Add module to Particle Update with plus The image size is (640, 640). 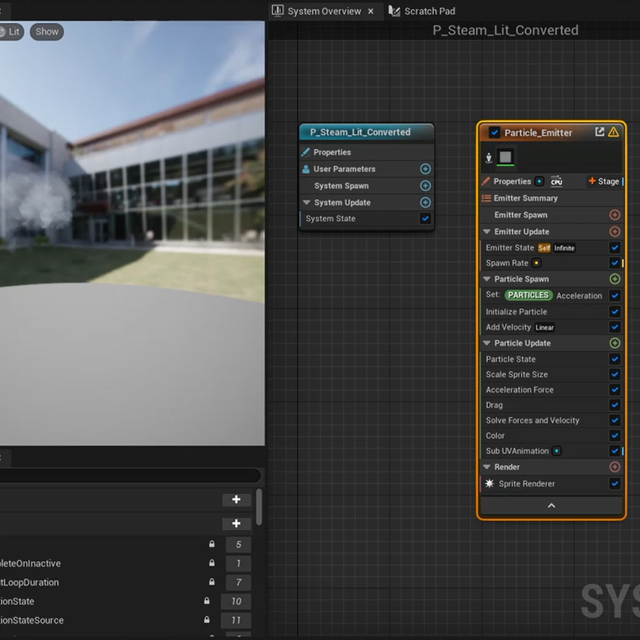(615, 343)
